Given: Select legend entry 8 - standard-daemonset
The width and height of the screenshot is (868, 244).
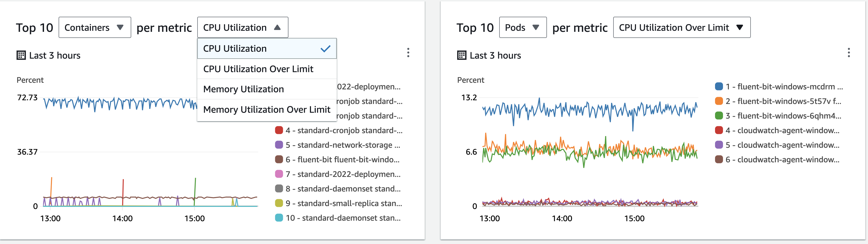Looking at the screenshot, I should coord(343,188).
